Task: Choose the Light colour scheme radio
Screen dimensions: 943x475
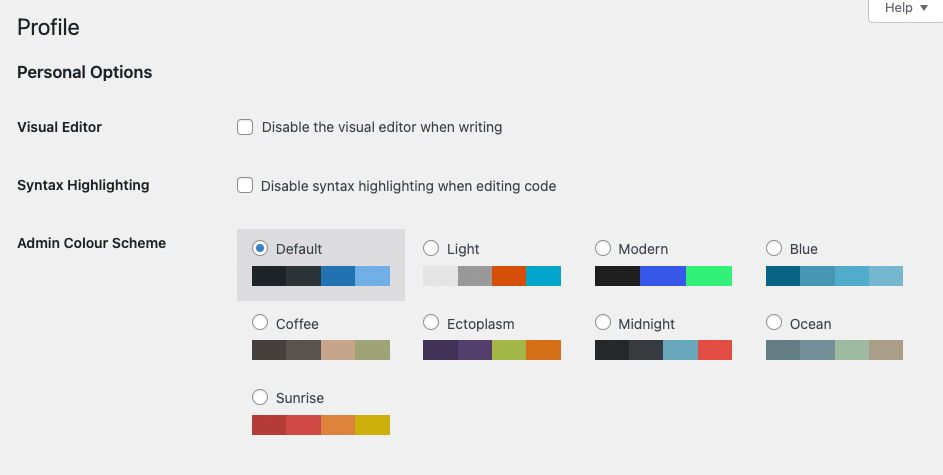Action: (x=431, y=248)
